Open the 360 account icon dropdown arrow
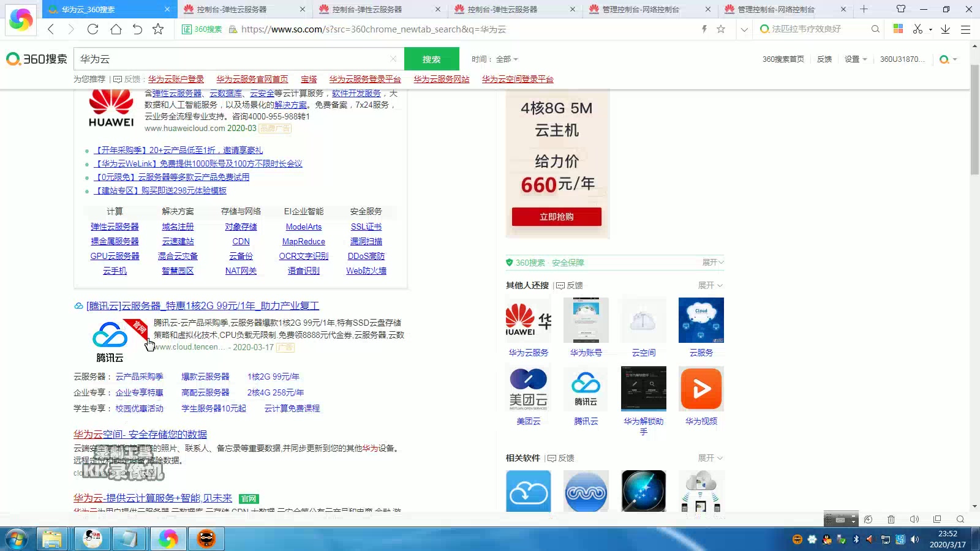The image size is (980, 551). click(954, 59)
